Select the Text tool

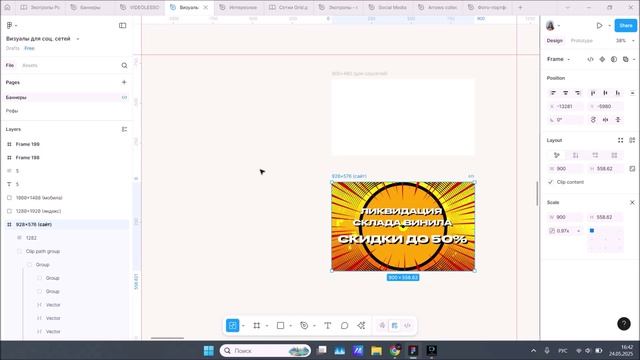[x=327, y=325]
